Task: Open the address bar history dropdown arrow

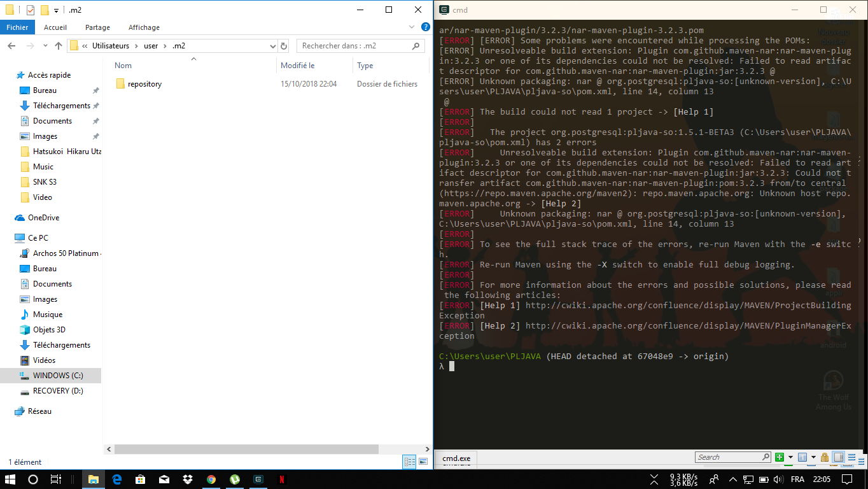Action: 272,46
